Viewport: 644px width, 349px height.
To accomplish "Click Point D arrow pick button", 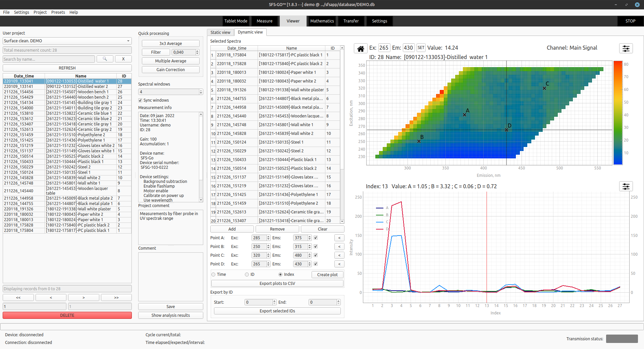I will pyautogui.click(x=339, y=264).
